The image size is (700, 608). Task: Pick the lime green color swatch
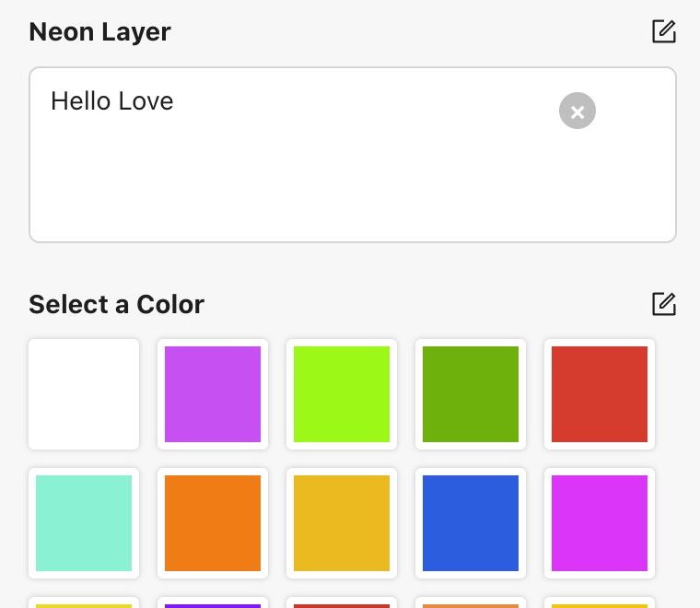[342, 394]
